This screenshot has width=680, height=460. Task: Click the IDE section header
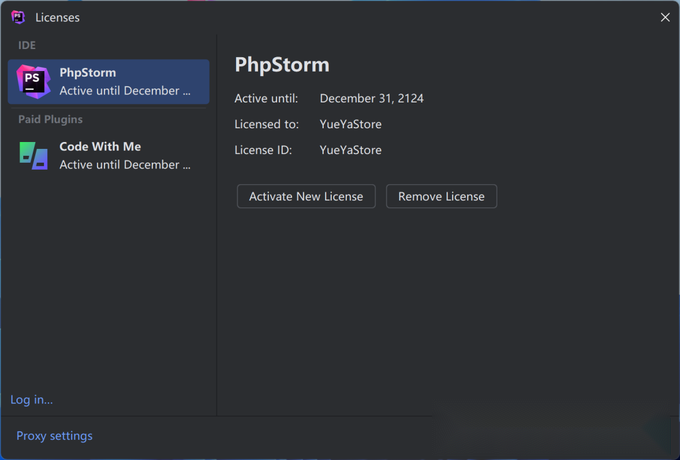pyautogui.click(x=27, y=45)
